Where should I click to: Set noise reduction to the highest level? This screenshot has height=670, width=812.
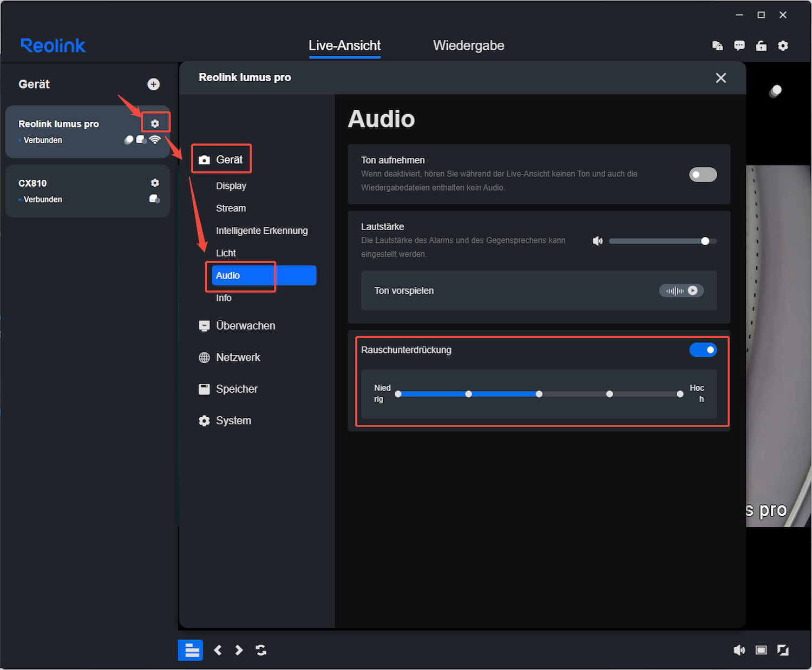680,394
